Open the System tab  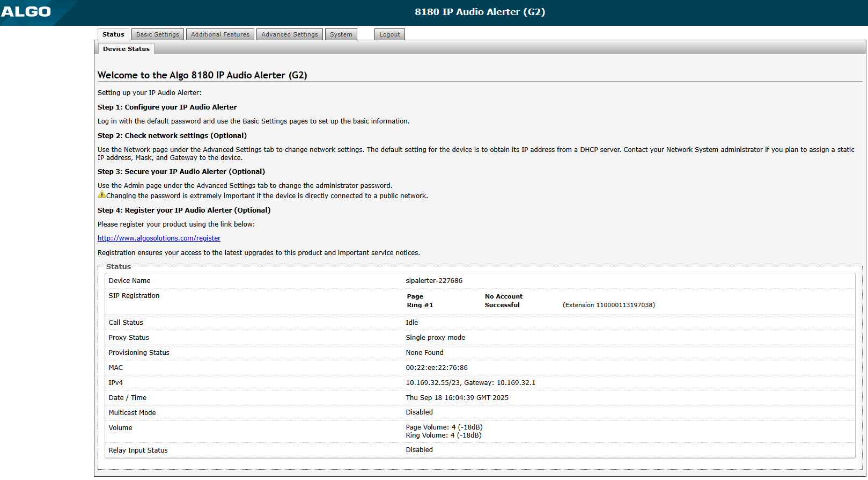[341, 34]
